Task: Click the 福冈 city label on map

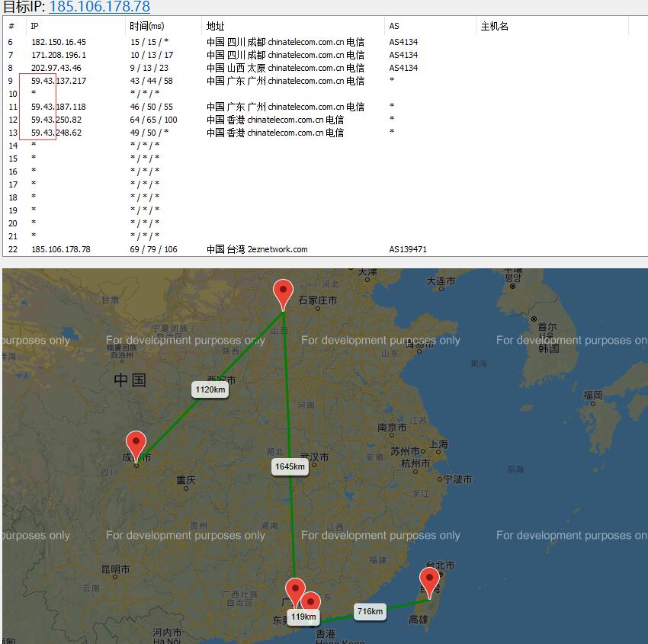Action: tap(592, 396)
